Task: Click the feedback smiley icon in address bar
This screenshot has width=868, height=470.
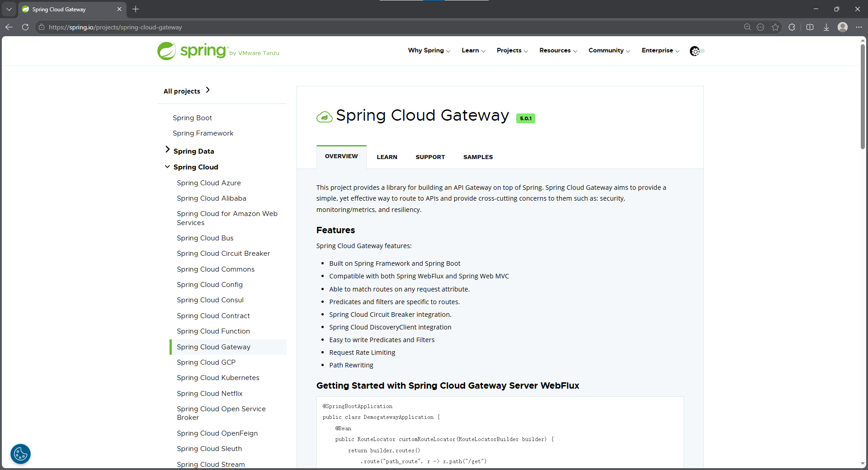Action: point(760,27)
